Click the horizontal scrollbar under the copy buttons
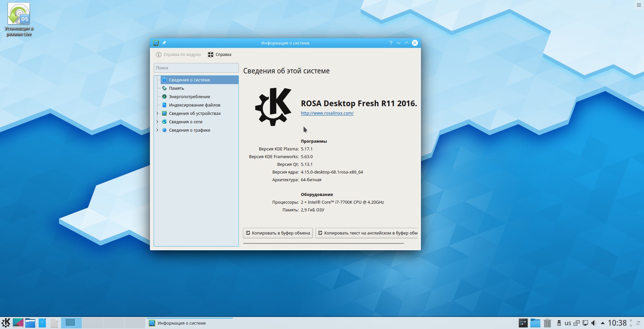This screenshot has width=644, height=329. point(324,243)
